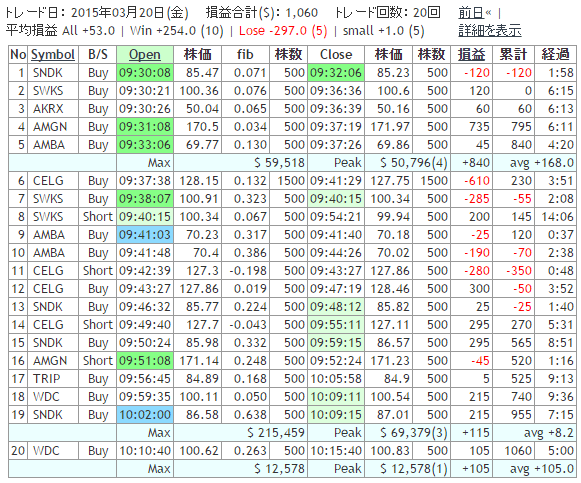Click Short label in row 16
The height and width of the screenshot is (483, 581).
(97, 361)
